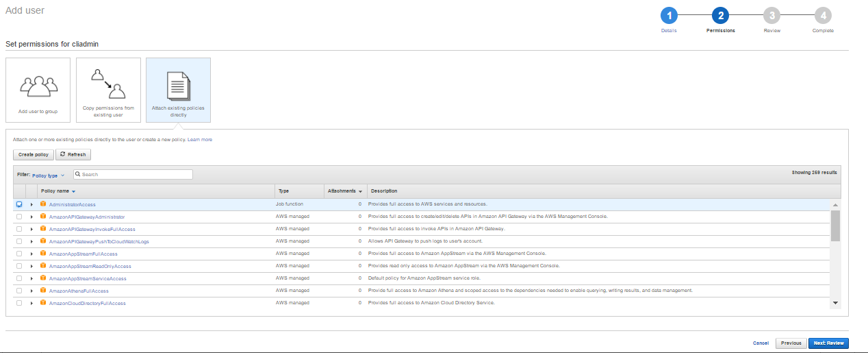868x353 pixels.
Task: Click the policy list scrollbar thumb
Action: pyautogui.click(x=835, y=226)
